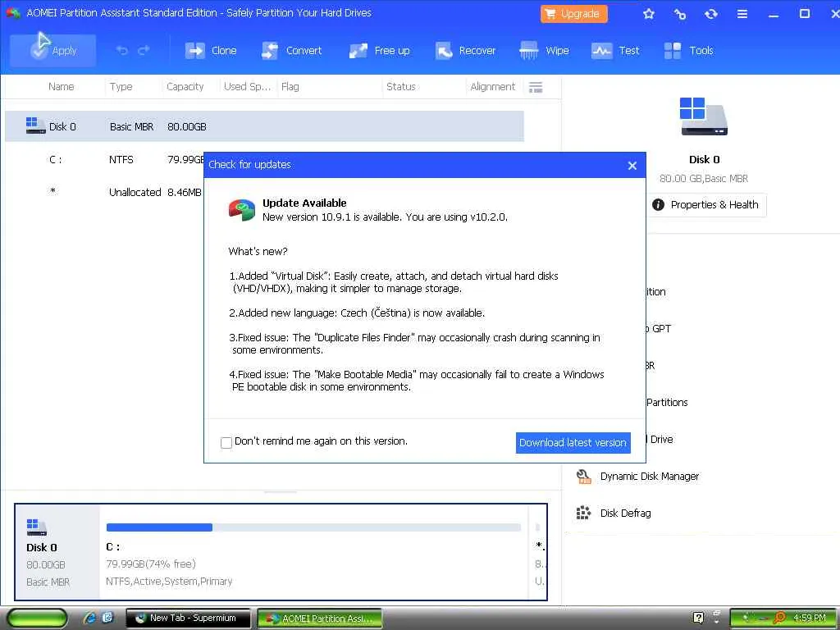Click the second quick launch browser icon
Screen dimensions: 840x630
pos(107,619)
